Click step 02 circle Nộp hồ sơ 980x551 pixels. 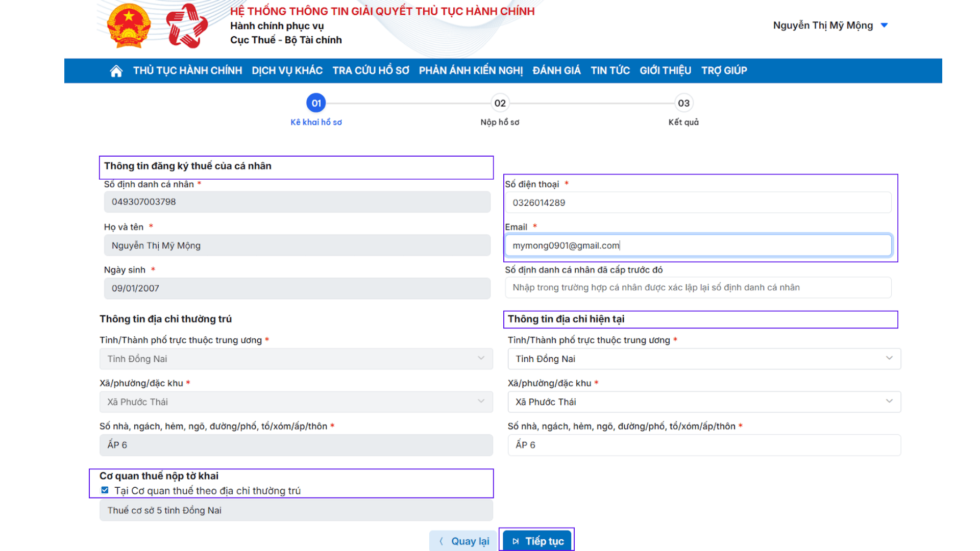point(500,103)
